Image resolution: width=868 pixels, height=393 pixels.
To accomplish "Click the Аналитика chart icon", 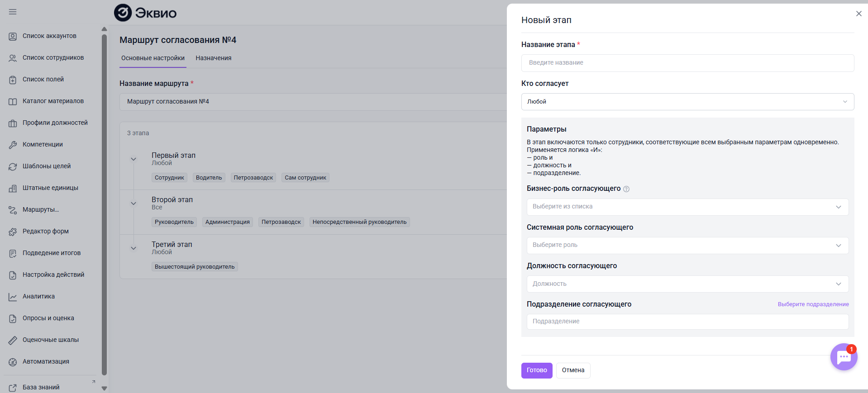I will click(x=13, y=297).
